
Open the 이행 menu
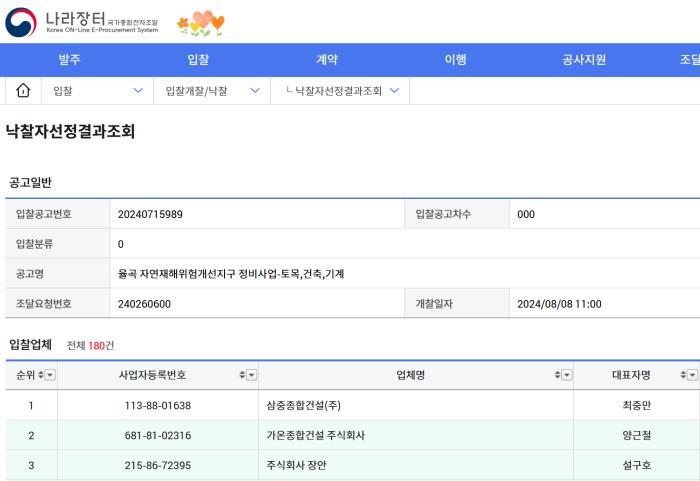[x=455, y=59]
